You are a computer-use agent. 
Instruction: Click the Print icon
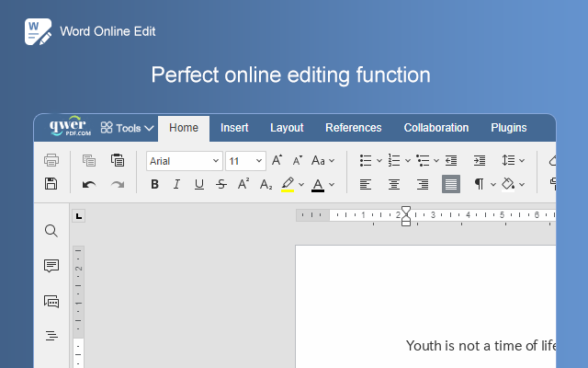pyautogui.click(x=51, y=160)
